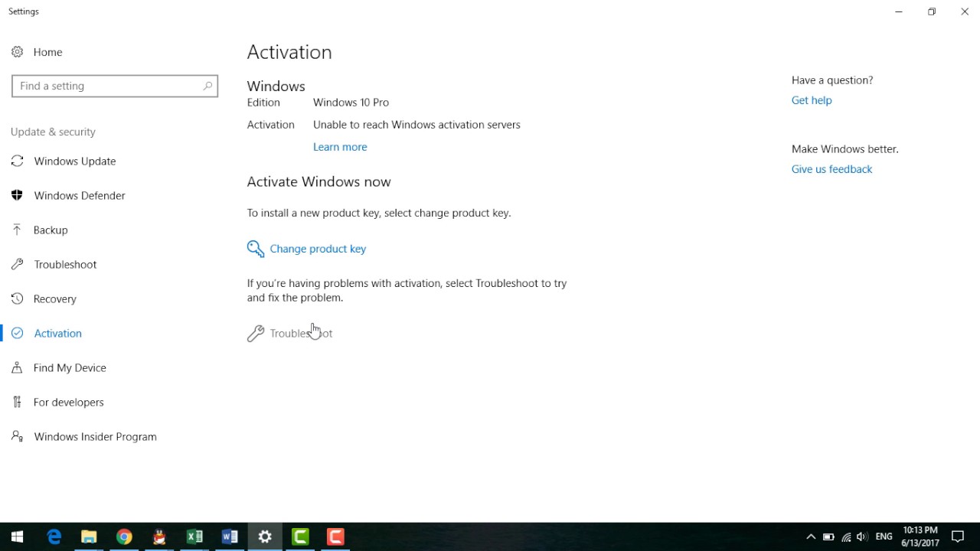Minimize the Settings window
The width and height of the screenshot is (980, 551).
(x=899, y=11)
